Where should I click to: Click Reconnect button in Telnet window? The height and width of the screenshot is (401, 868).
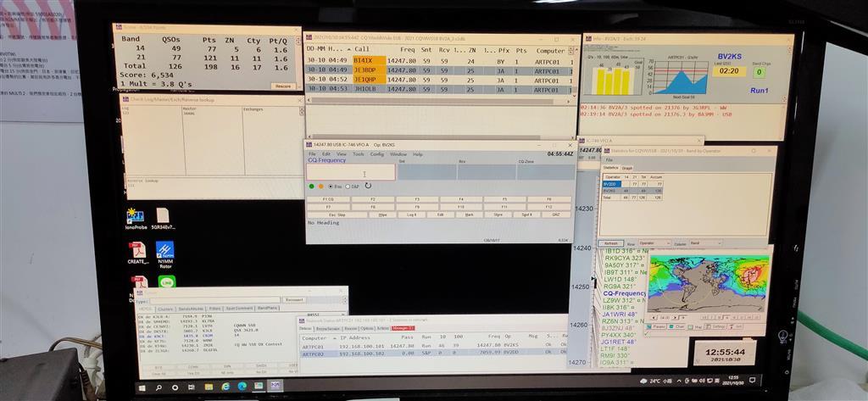(294, 300)
